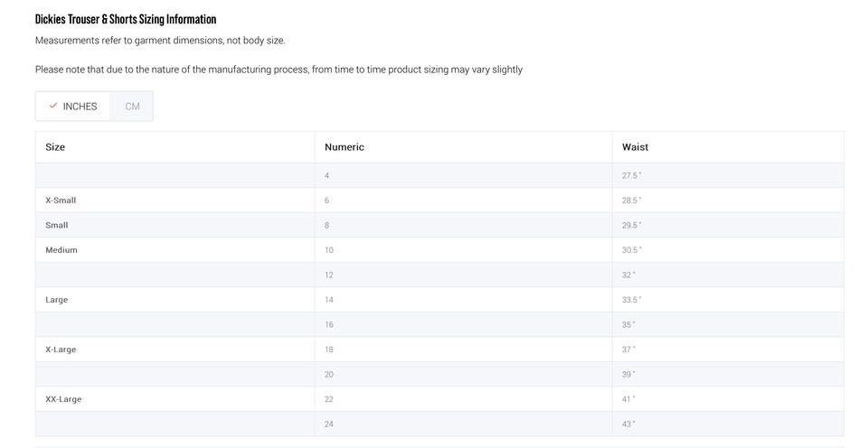The height and width of the screenshot is (448, 868).
Task: Click numeric size 8
Action: coord(326,225)
